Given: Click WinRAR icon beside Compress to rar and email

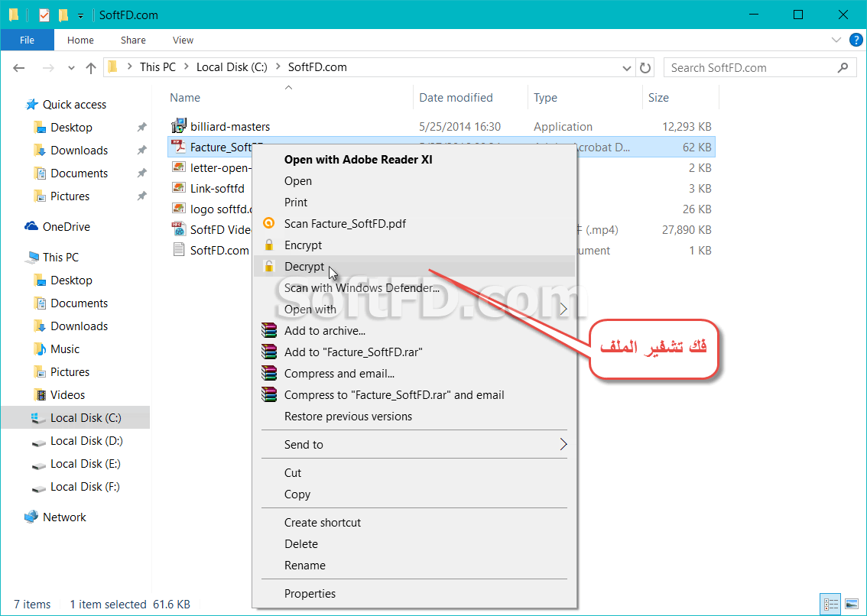Looking at the screenshot, I should (268, 395).
